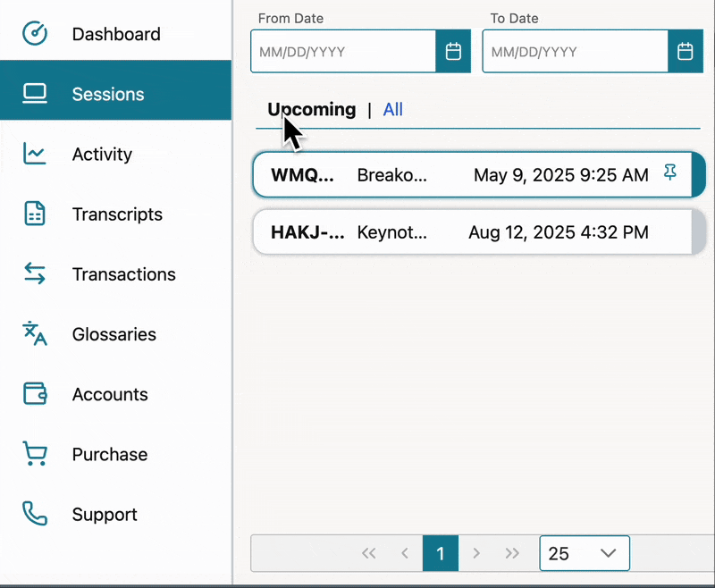Toggle the pin on the WMQ session

670,174
